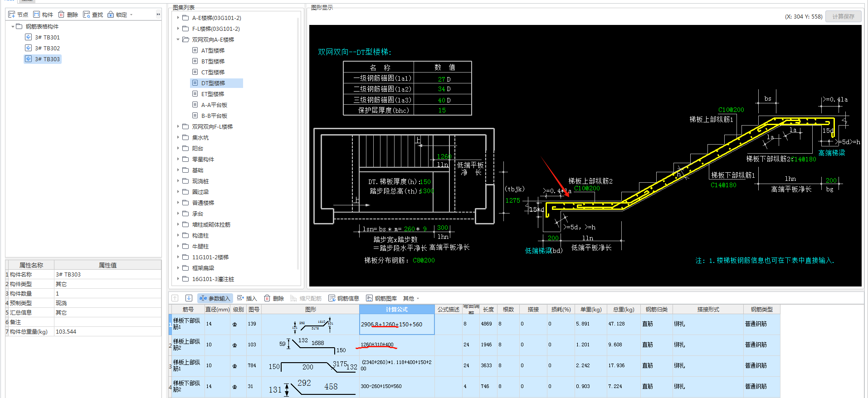
Task: Click the 预制类型 value 现浇
Action: click(x=107, y=303)
